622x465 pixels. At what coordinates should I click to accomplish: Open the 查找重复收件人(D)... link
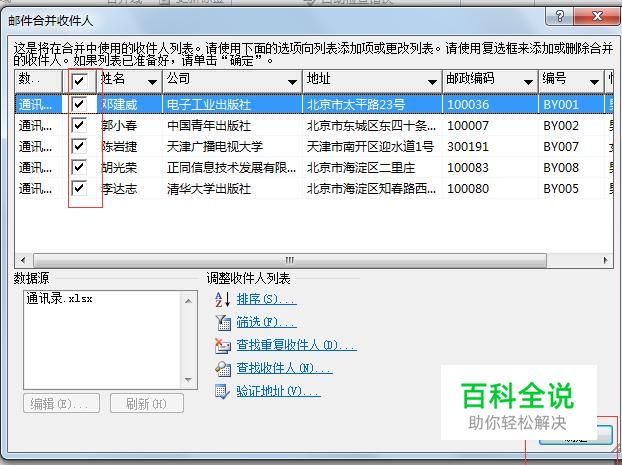[297, 345]
